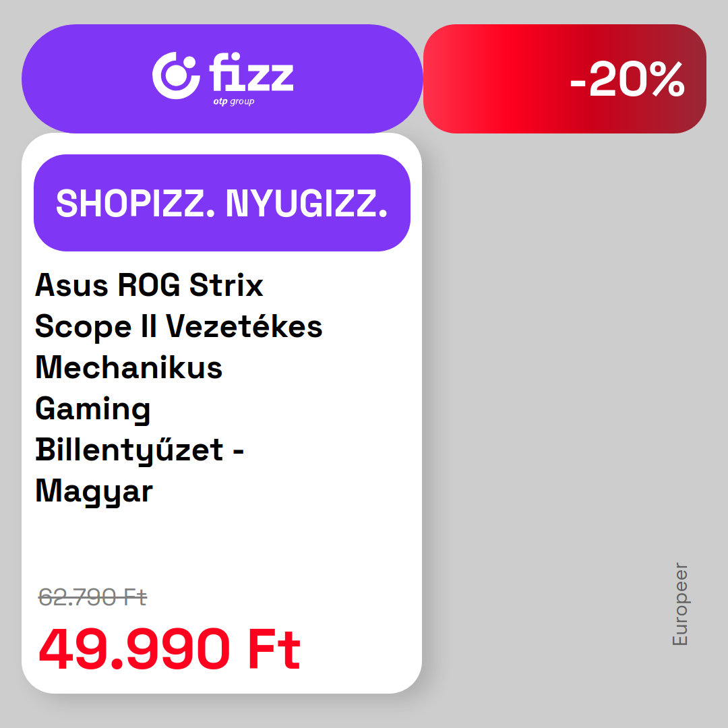728x728 pixels.
Task: Click the Mechanikus title line
Action: [129, 367]
